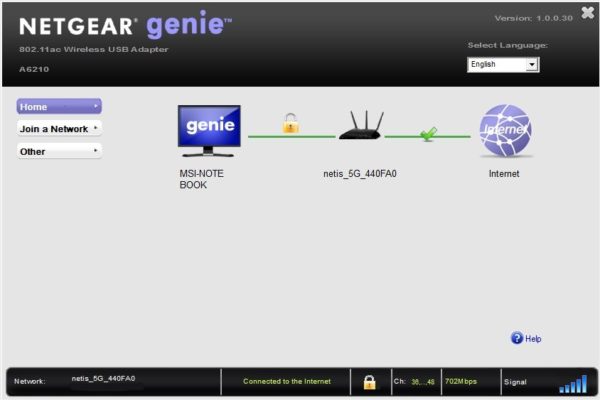The image size is (600, 400).
Task: Click the Ch: label in status bar
Action: click(x=399, y=381)
